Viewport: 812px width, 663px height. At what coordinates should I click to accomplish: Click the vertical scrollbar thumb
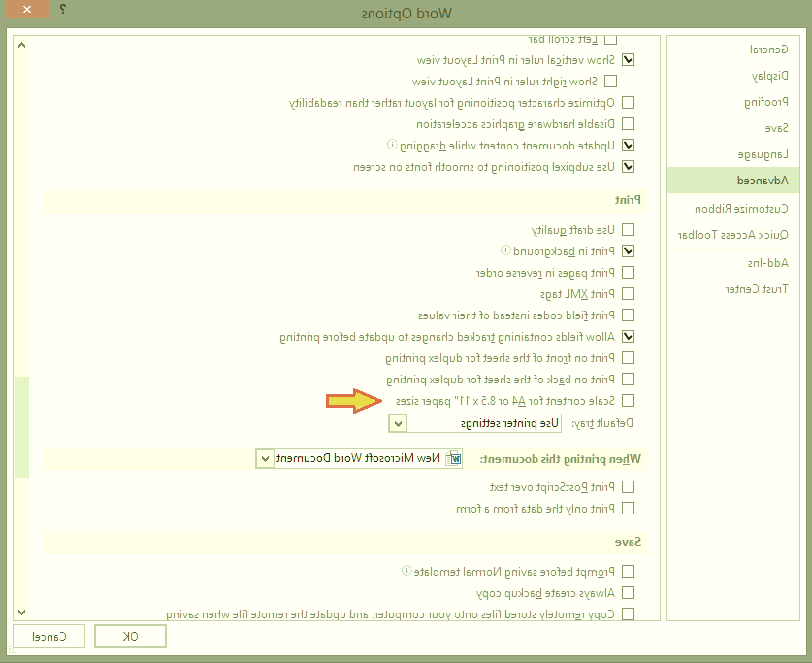22,427
